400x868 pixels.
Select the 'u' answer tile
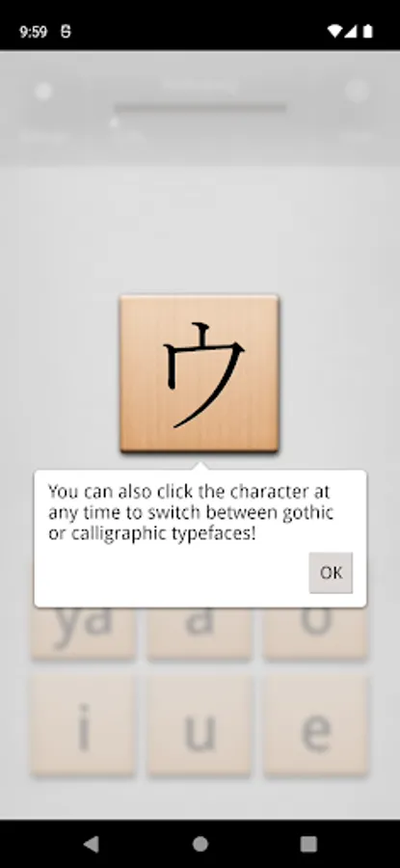[x=200, y=724]
